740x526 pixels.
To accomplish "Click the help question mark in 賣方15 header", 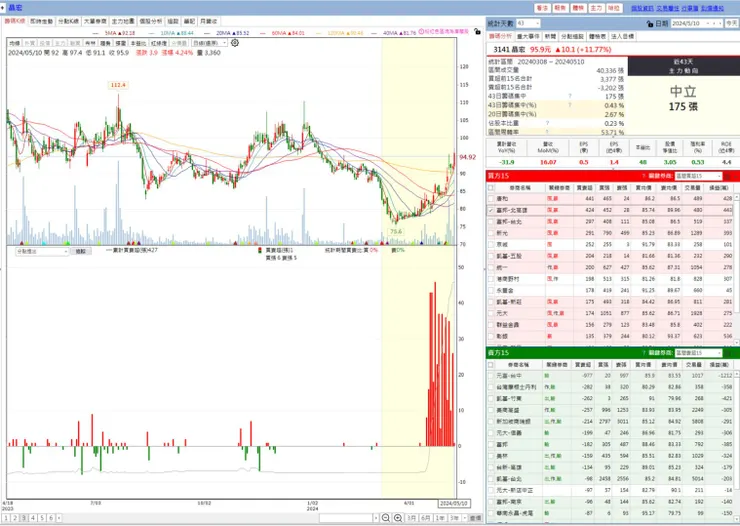I will 644,353.
